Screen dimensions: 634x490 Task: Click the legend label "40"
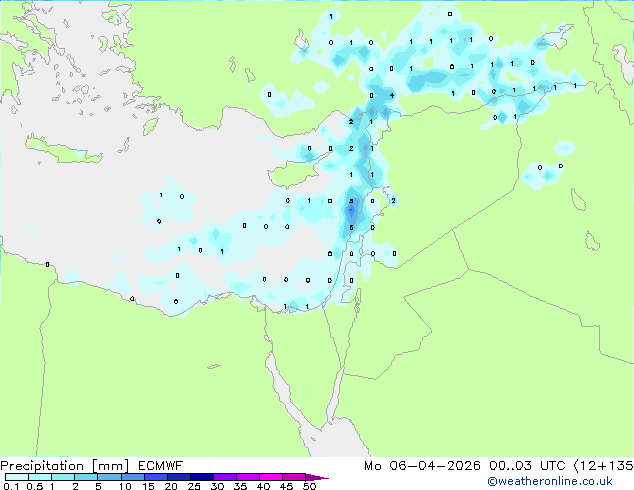coord(263,486)
